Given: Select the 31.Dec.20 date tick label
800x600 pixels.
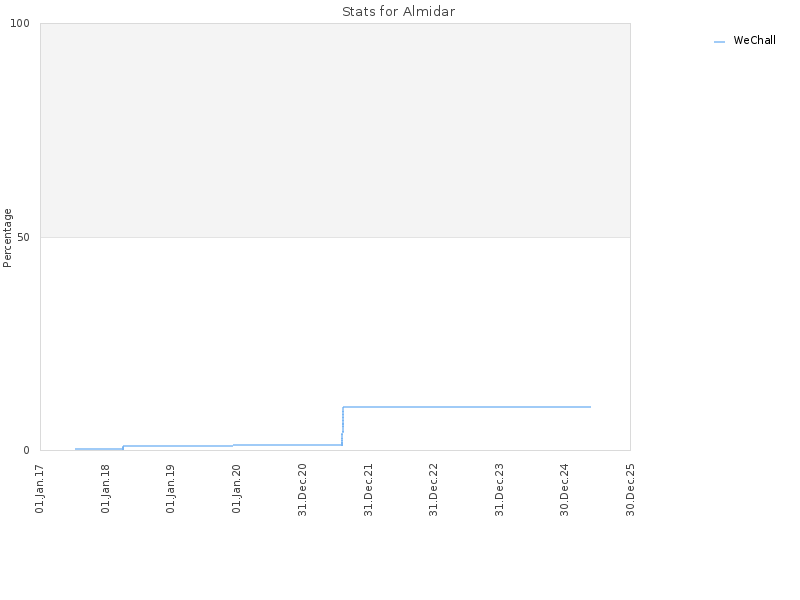Looking at the screenshot, I should 302,489.
